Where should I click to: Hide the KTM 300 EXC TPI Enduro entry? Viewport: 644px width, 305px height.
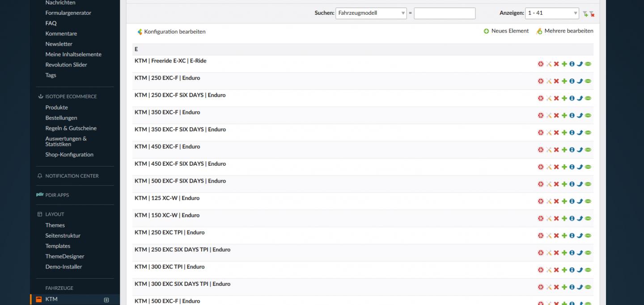(588, 270)
